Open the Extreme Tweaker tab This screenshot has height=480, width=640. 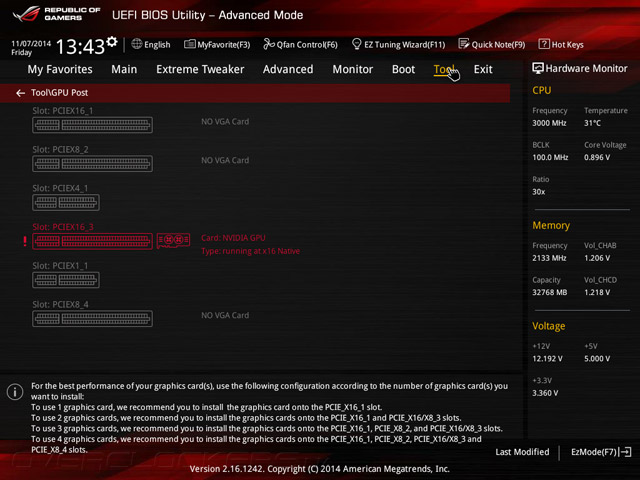200,69
